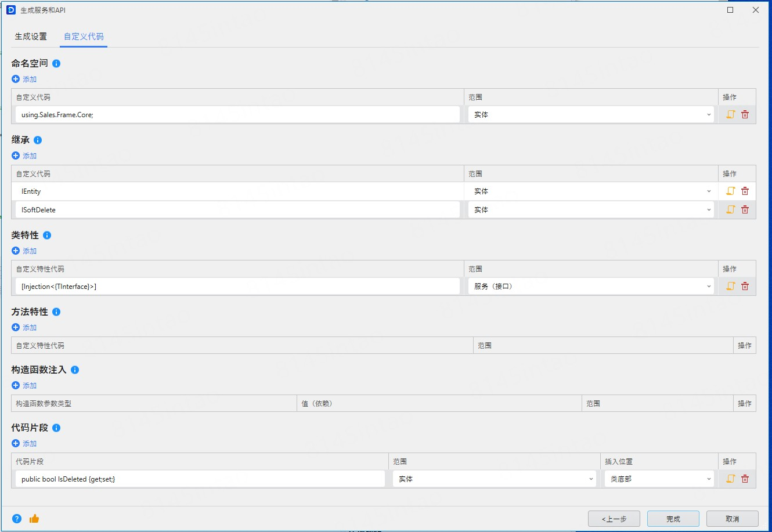The image size is (772, 532).
Task: Click the thumbs-up feedback icon
Action: 34,519
